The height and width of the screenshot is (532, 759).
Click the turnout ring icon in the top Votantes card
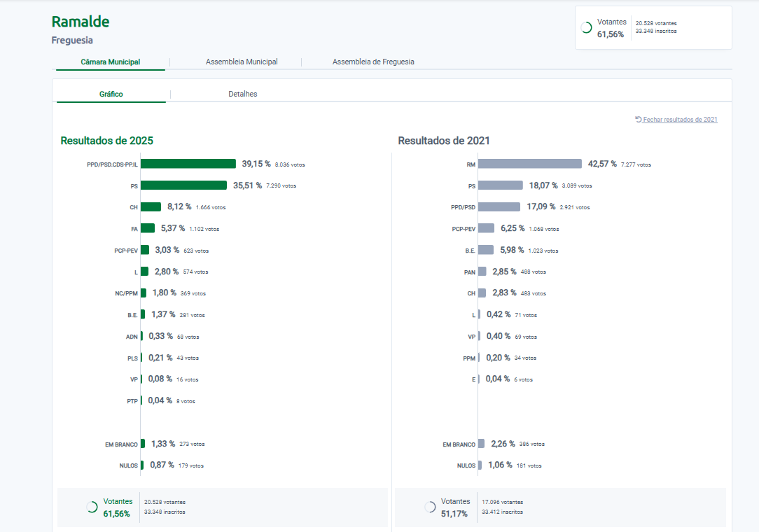[x=586, y=27]
